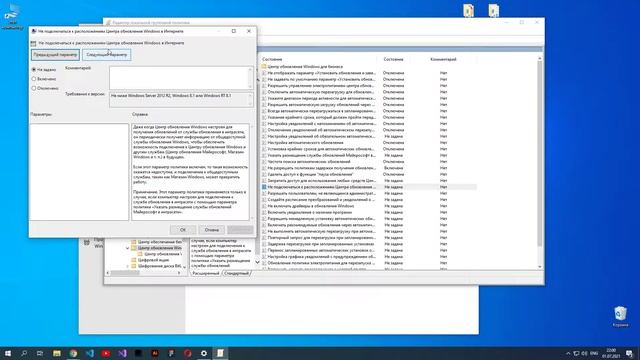Click the 'Предыдущий параметр' button

point(55,55)
